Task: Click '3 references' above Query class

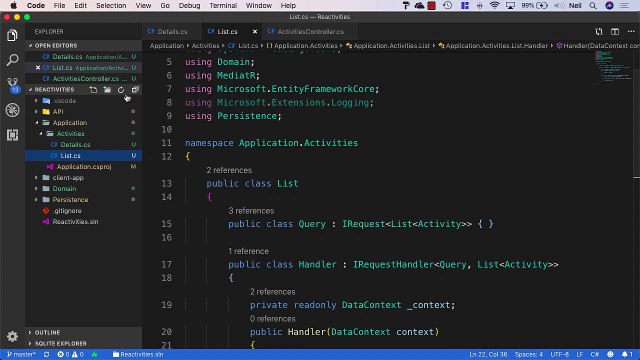Action: pos(251,211)
